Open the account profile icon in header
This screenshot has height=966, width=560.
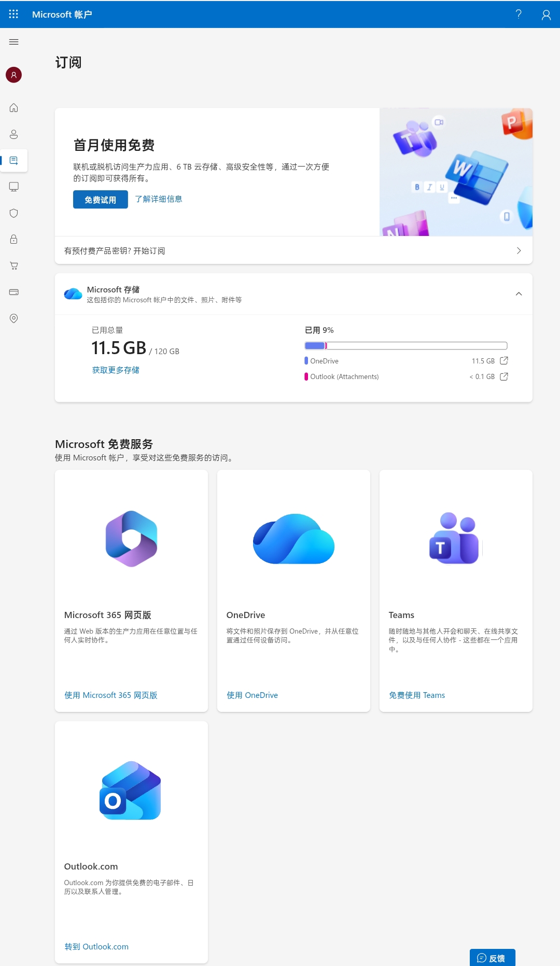[546, 15]
